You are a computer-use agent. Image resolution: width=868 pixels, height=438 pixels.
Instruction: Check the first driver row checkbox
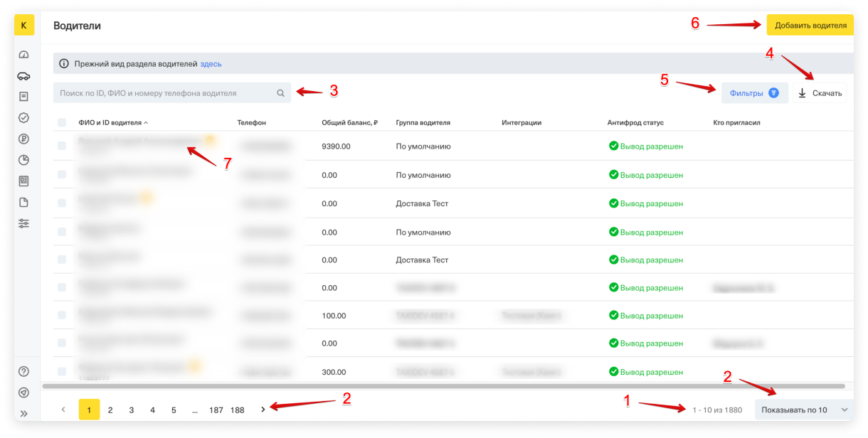pyautogui.click(x=62, y=146)
